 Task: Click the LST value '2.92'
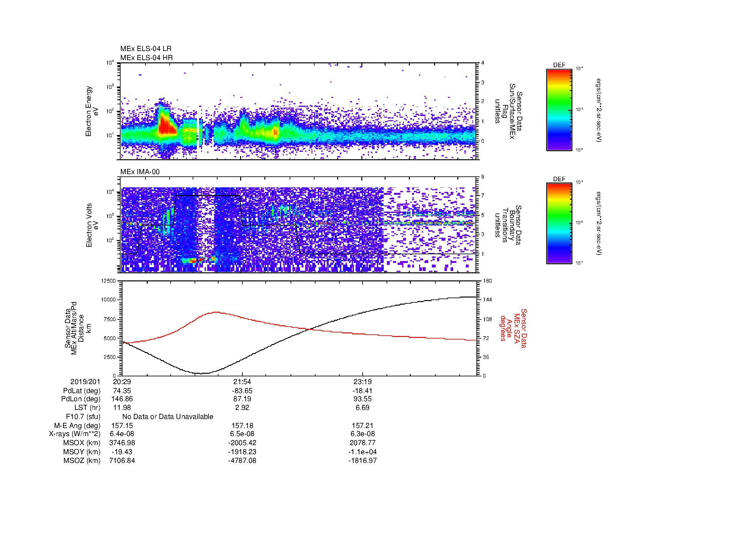coord(242,408)
